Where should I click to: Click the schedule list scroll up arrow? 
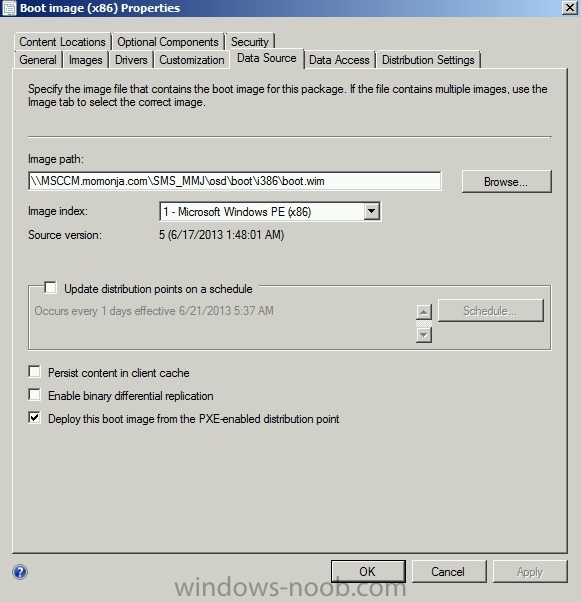[x=424, y=312]
